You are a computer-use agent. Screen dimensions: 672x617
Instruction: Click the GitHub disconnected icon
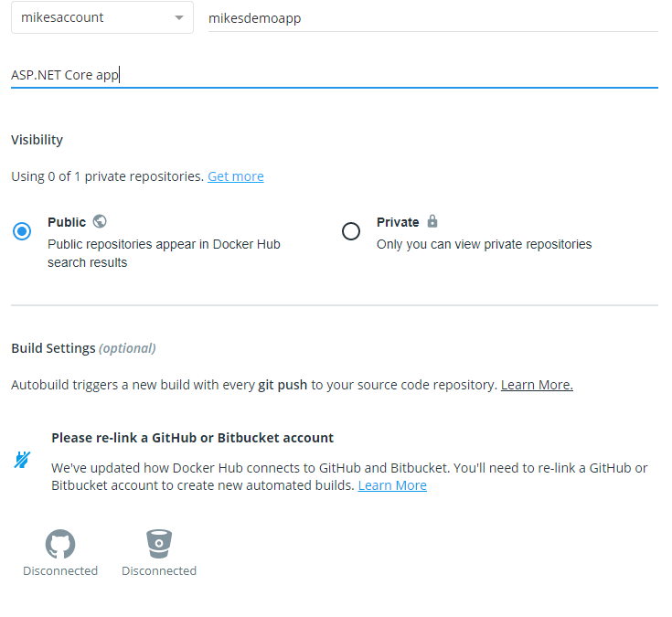[x=60, y=545]
